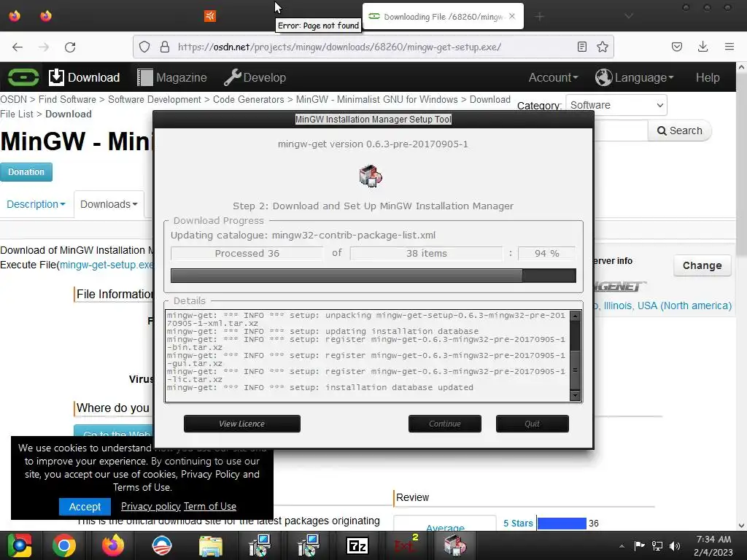Click the Change server button
Image resolution: width=747 pixels, height=560 pixels.
point(702,265)
